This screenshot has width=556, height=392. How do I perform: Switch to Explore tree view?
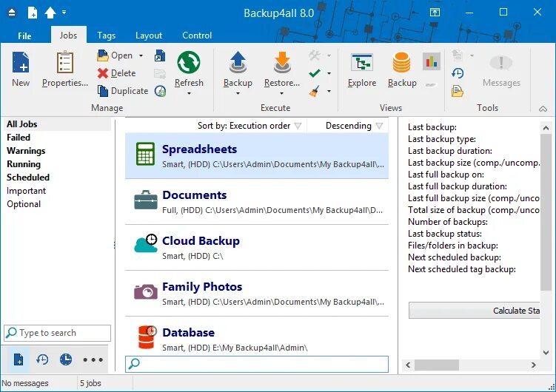point(362,70)
